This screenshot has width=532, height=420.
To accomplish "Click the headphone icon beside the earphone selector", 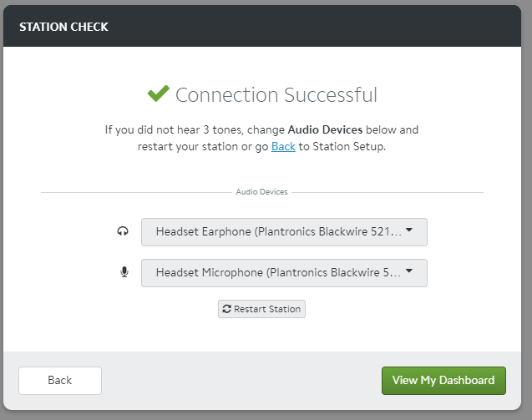I will point(124,232).
